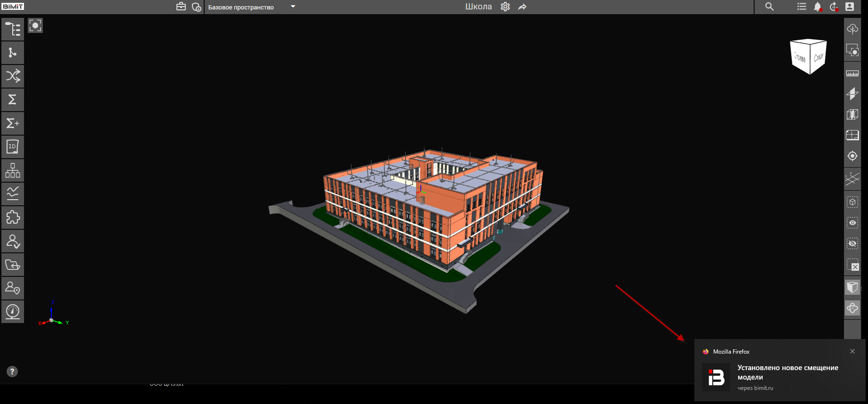The height and width of the screenshot is (404, 868).
Task: Open the 2D drawings panel
Action: click(13, 147)
